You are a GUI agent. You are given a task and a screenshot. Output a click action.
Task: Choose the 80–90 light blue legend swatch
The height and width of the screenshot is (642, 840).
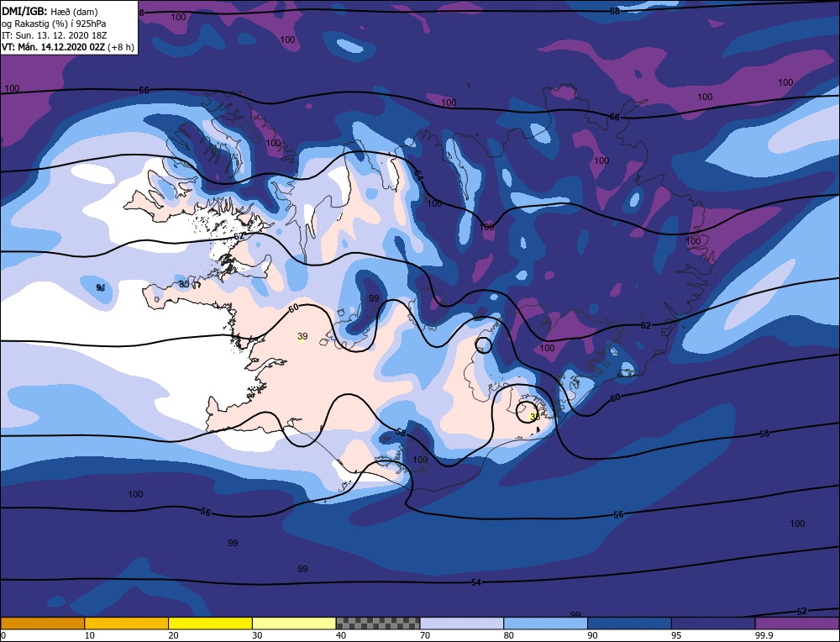pyautogui.click(x=545, y=623)
